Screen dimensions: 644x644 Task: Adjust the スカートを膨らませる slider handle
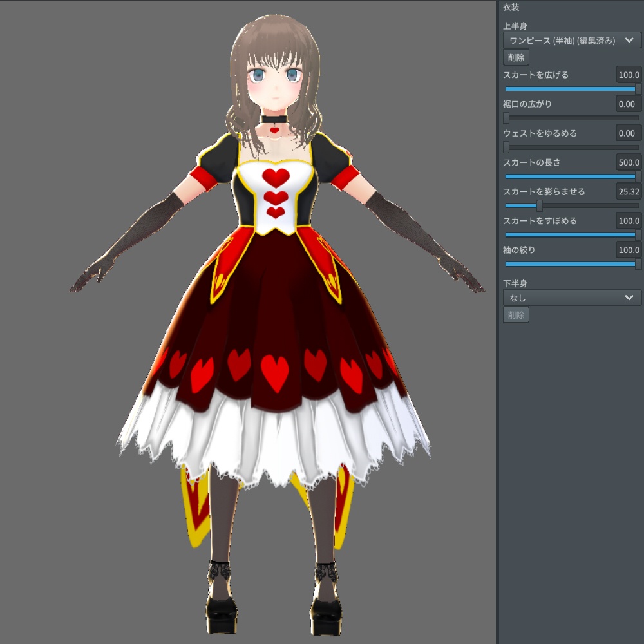539,205
